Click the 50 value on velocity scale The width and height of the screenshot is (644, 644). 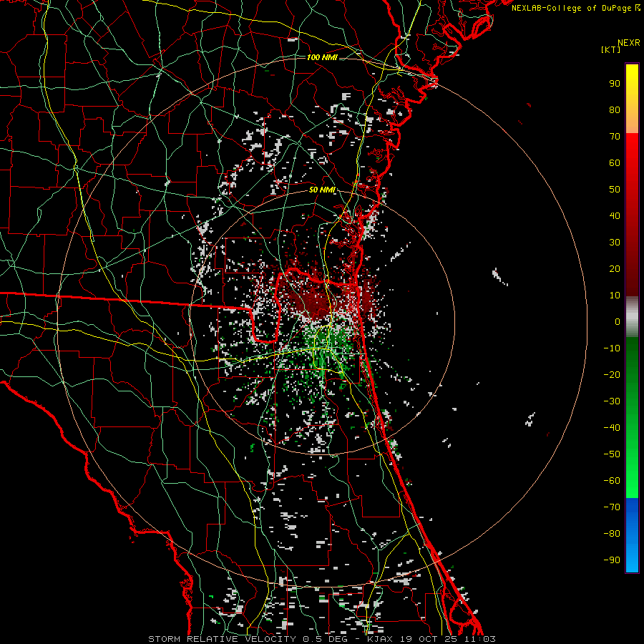(615, 190)
